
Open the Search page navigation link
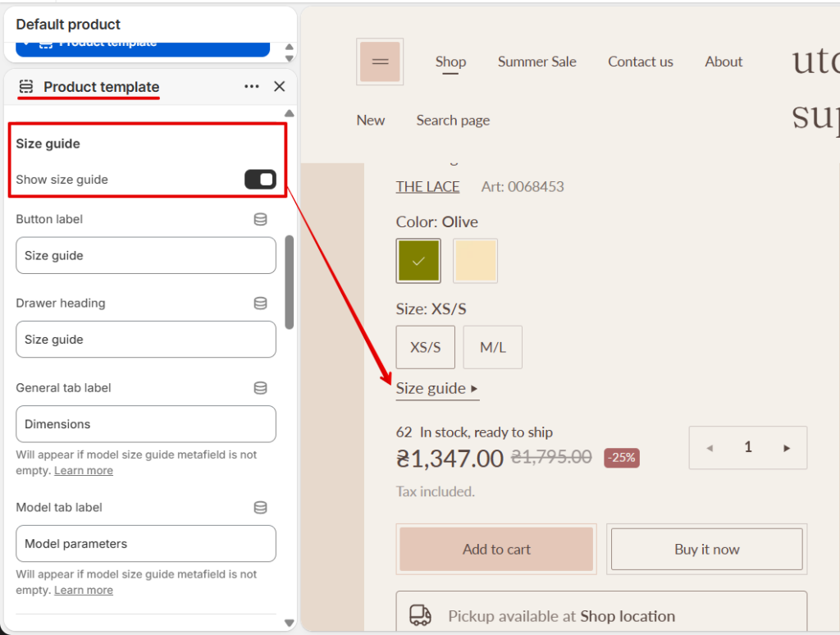coord(453,120)
